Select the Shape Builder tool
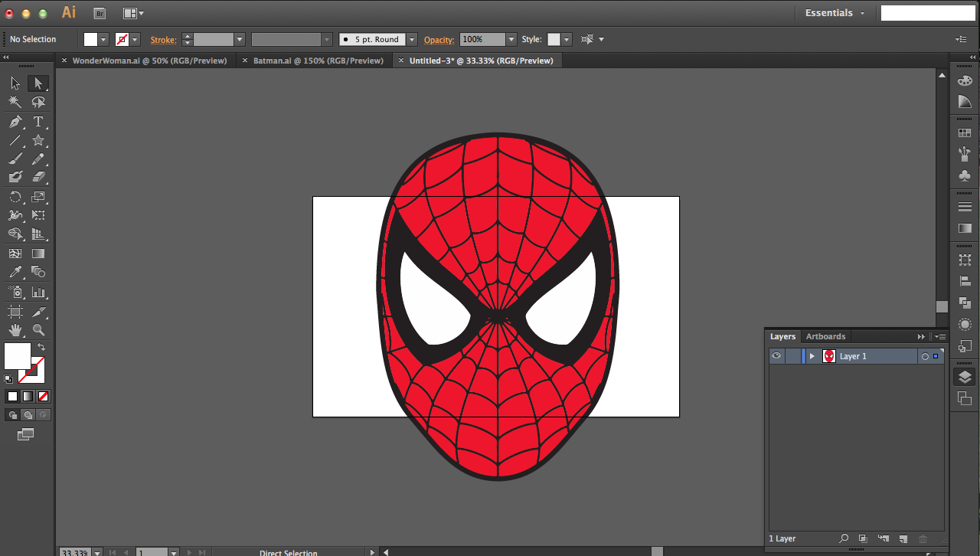This screenshot has width=980, height=556. [15, 234]
